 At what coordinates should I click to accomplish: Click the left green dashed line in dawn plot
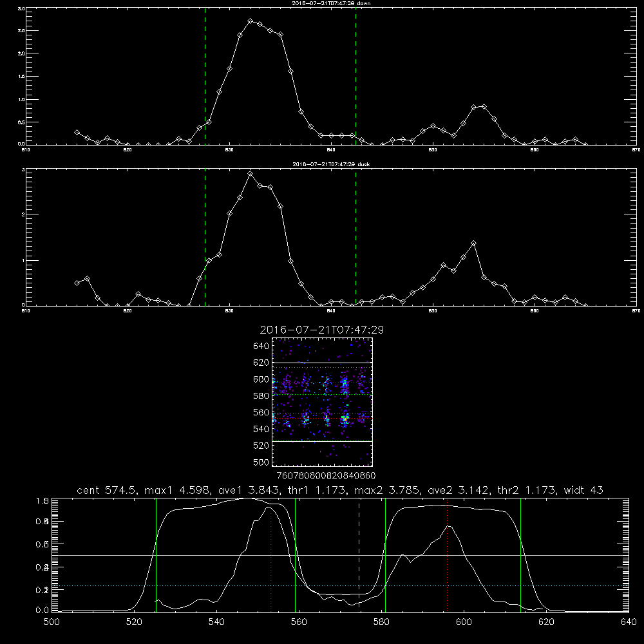pyautogui.click(x=205, y=76)
